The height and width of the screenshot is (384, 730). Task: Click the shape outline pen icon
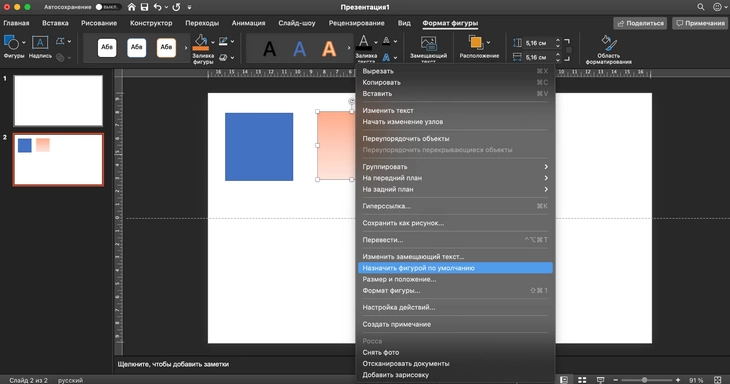[x=223, y=41]
